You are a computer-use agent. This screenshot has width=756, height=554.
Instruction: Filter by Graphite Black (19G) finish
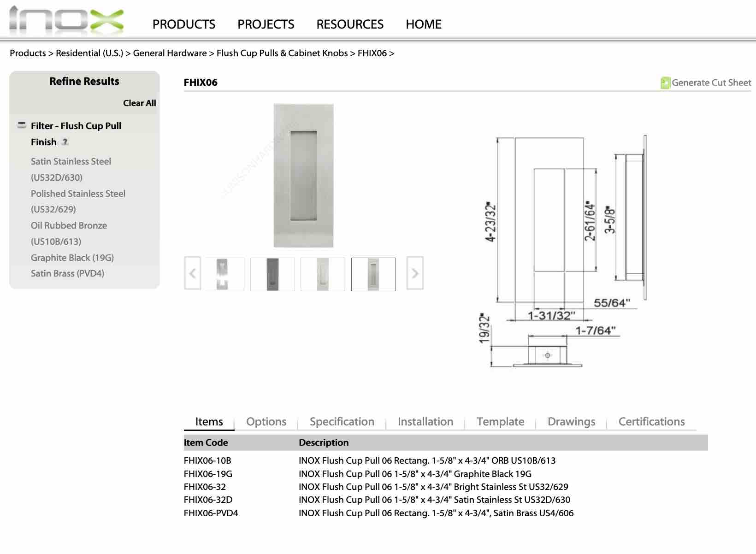pyautogui.click(x=72, y=258)
